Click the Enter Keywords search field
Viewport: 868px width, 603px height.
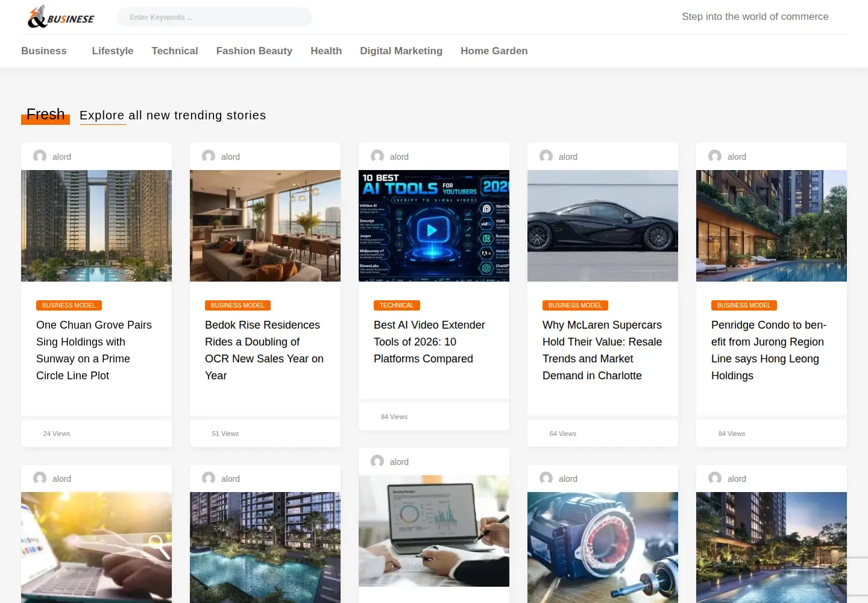click(215, 17)
